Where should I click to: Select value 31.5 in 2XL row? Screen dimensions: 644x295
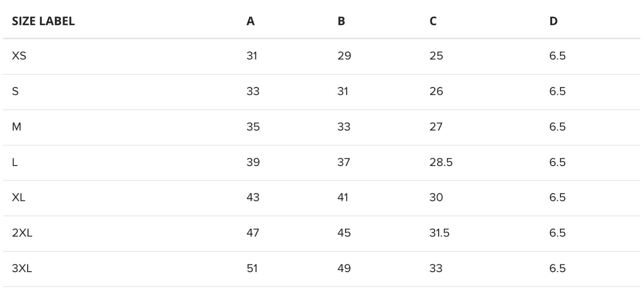point(439,233)
